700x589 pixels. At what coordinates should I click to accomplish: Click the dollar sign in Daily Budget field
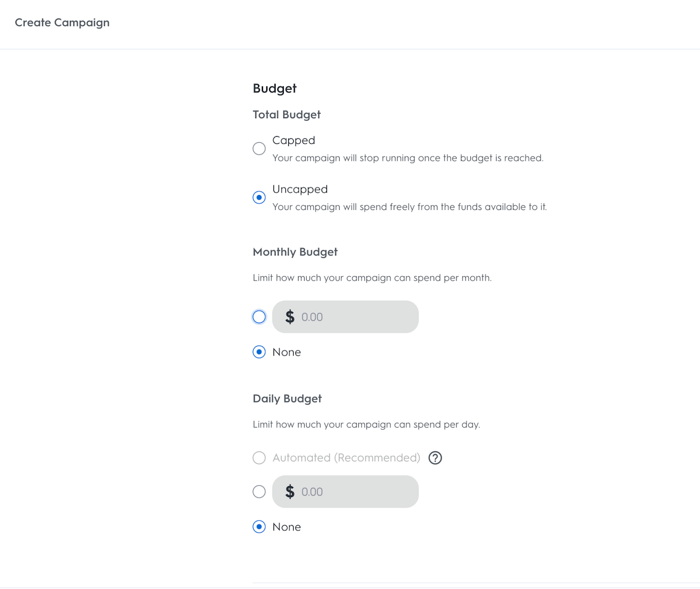click(290, 492)
